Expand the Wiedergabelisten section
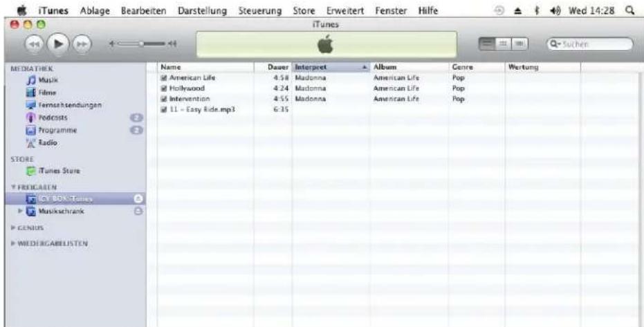644x327 pixels. [13, 243]
